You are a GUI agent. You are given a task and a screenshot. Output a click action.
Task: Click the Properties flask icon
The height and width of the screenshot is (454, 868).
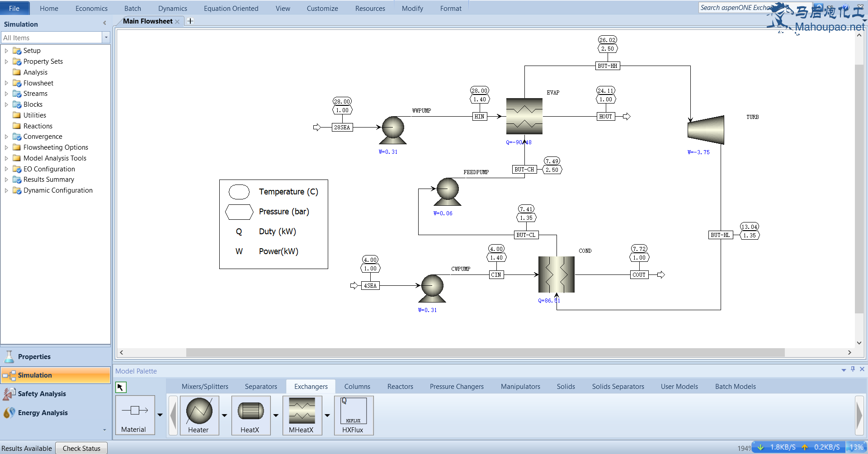coord(9,356)
